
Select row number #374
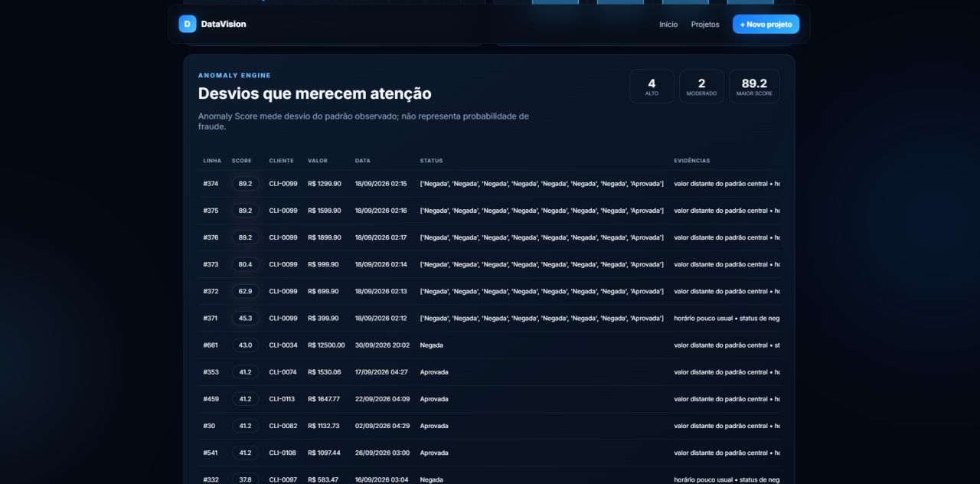click(211, 184)
